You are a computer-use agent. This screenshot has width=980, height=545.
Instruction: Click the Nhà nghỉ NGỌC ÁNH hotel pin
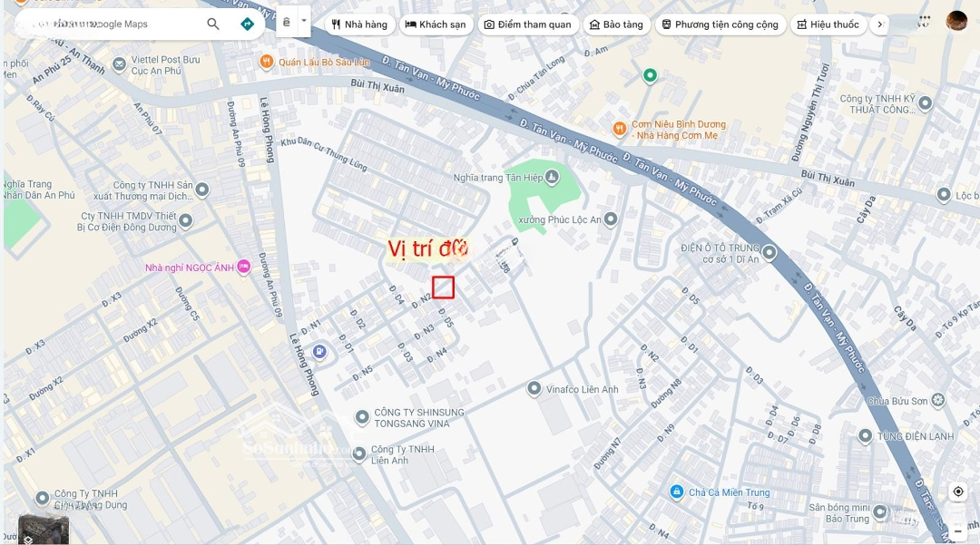243,268
